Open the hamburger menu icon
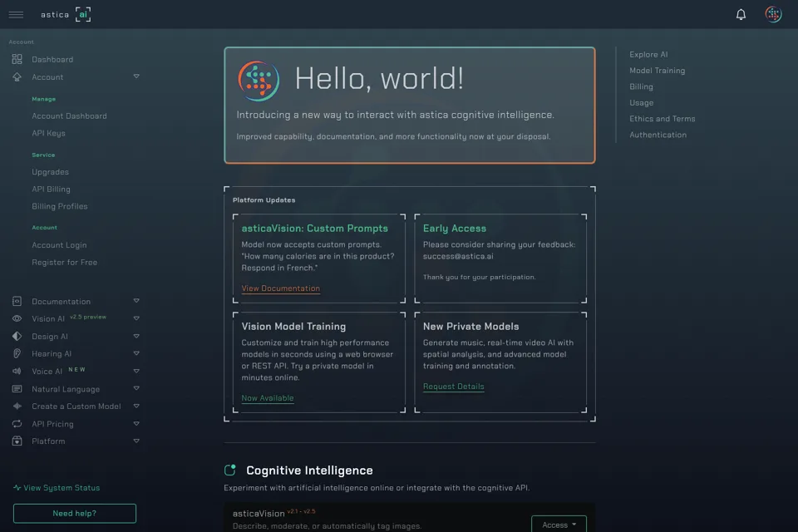The width and height of the screenshot is (798, 532). coord(16,14)
